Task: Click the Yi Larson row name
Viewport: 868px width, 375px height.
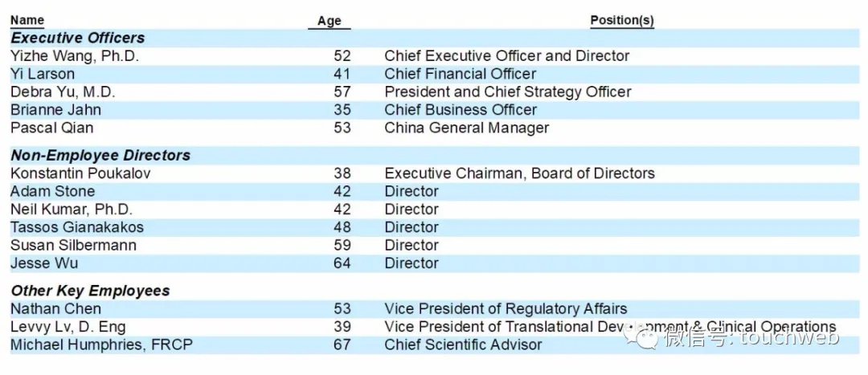Action: [42, 74]
